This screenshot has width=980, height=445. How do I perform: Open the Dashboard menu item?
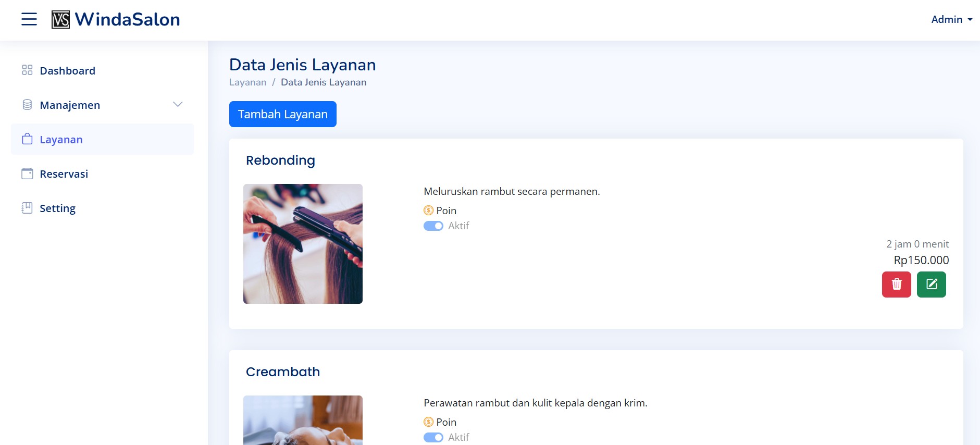pyautogui.click(x=103, y=70)
